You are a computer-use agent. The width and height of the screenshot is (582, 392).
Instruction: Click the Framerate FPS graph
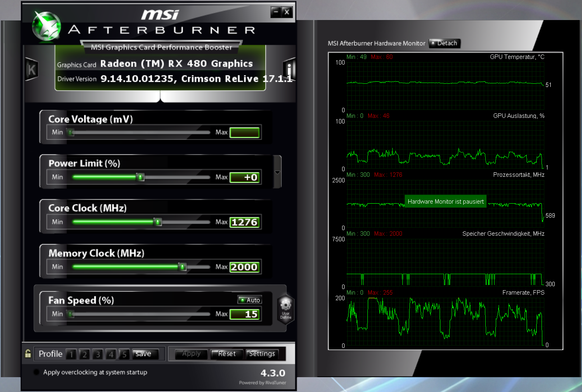[445, 321]
